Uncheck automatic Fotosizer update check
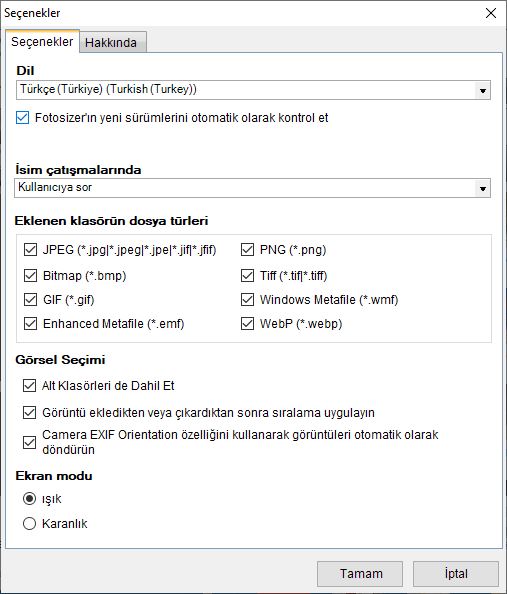This screenshot has width=507, height=594. 22,118
